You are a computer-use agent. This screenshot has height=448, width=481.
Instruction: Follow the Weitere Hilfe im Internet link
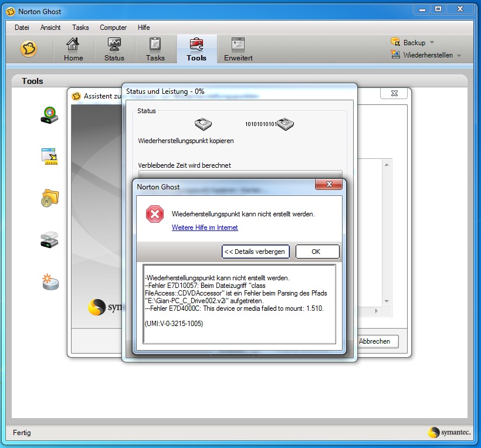(205, 228)
